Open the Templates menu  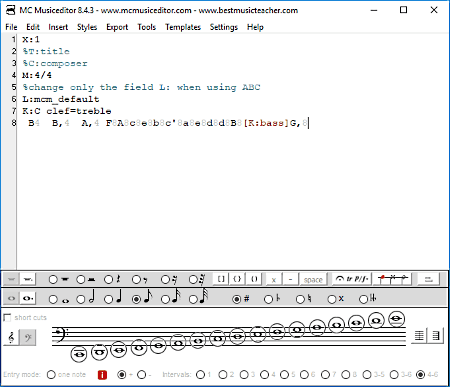tap(183, 27)
